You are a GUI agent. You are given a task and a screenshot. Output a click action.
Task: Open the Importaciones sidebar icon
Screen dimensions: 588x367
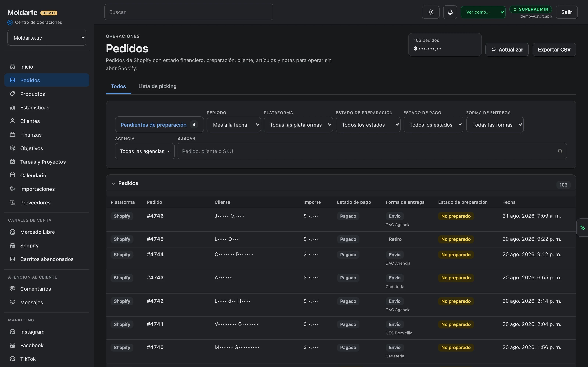click(13, 189)
